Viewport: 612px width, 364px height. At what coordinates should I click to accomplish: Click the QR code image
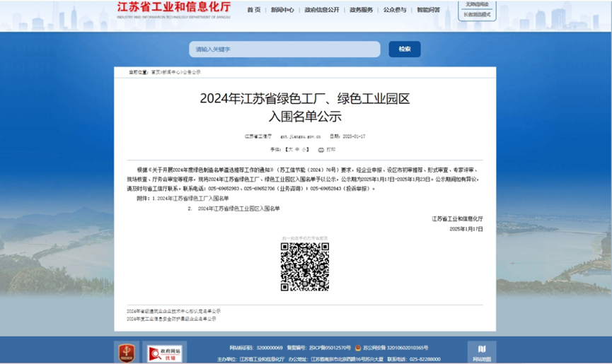(x=305, y=267)
